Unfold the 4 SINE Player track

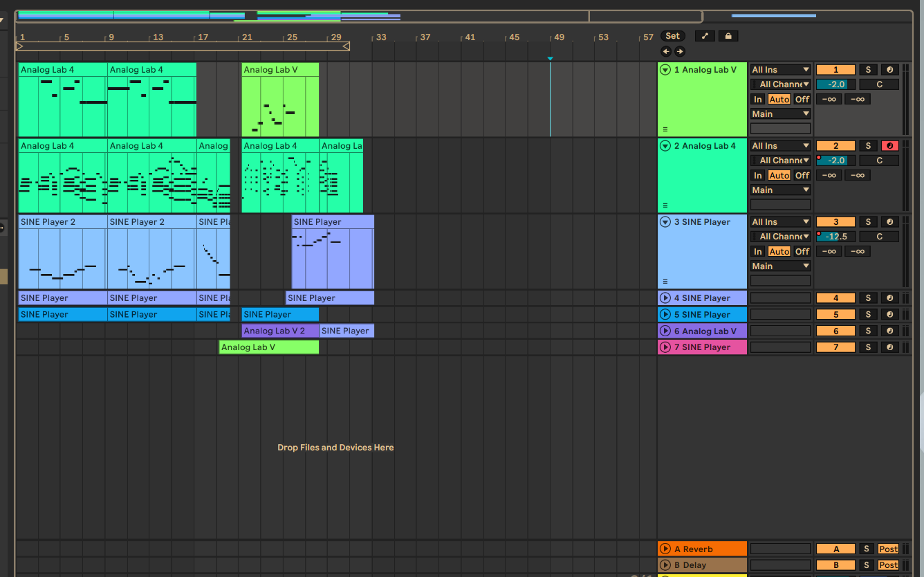pyautogui.click(x=665, y=298)
